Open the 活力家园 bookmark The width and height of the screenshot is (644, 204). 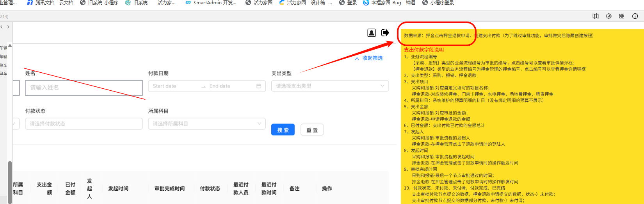tap(259, 3)
